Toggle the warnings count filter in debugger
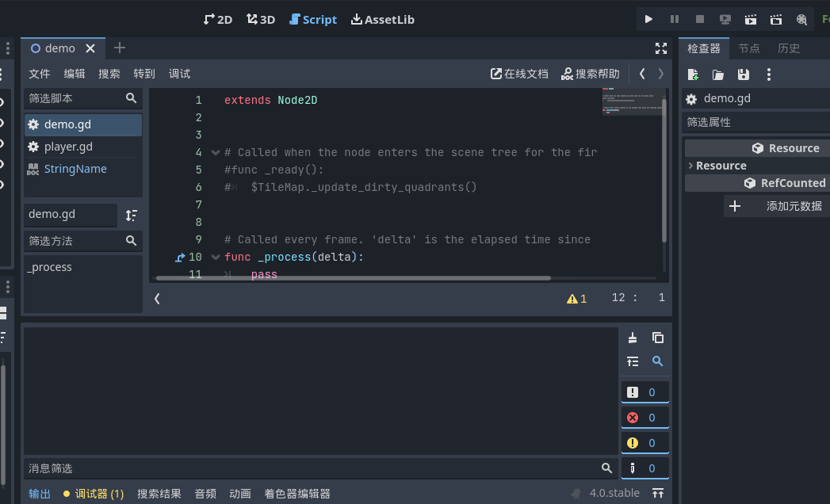The width and height of the screenshot is (830, 504). tap(645, 442)
